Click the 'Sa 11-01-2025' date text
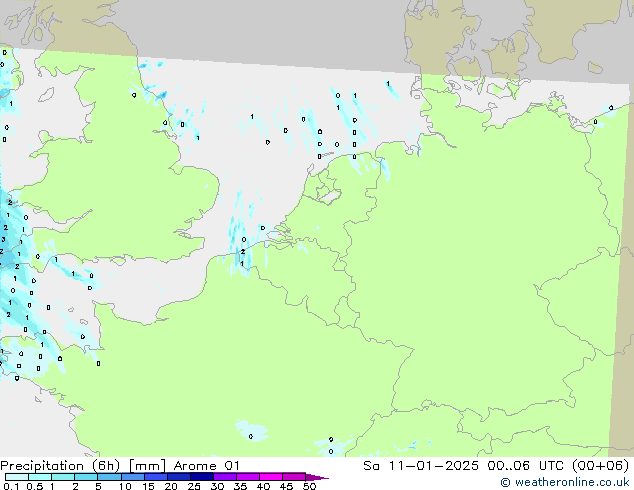 (x=421, y=466)
